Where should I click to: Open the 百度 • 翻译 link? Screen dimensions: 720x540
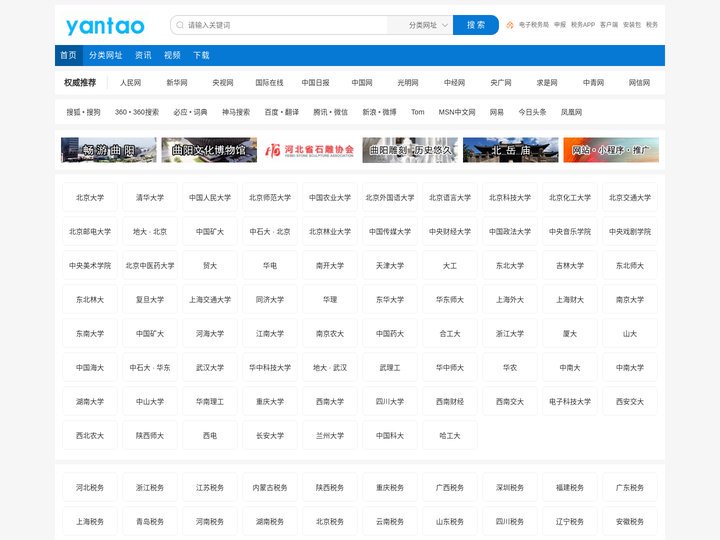281,112
